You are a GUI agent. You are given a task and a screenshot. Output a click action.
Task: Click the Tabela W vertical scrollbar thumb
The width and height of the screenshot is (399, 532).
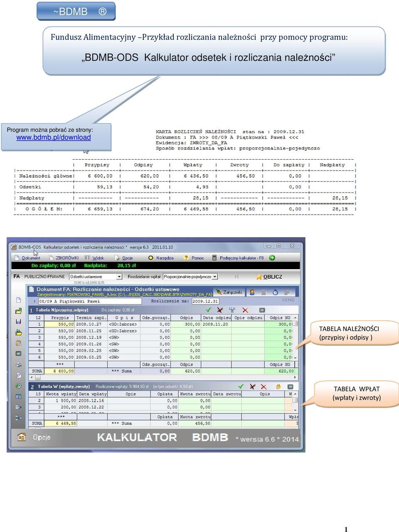coord(296,400)
